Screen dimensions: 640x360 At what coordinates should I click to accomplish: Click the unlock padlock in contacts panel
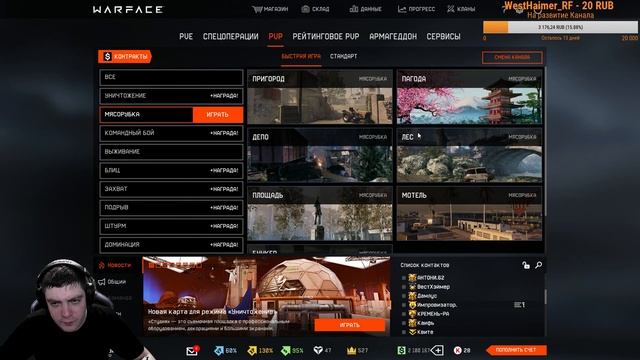[x=526, y=265]
